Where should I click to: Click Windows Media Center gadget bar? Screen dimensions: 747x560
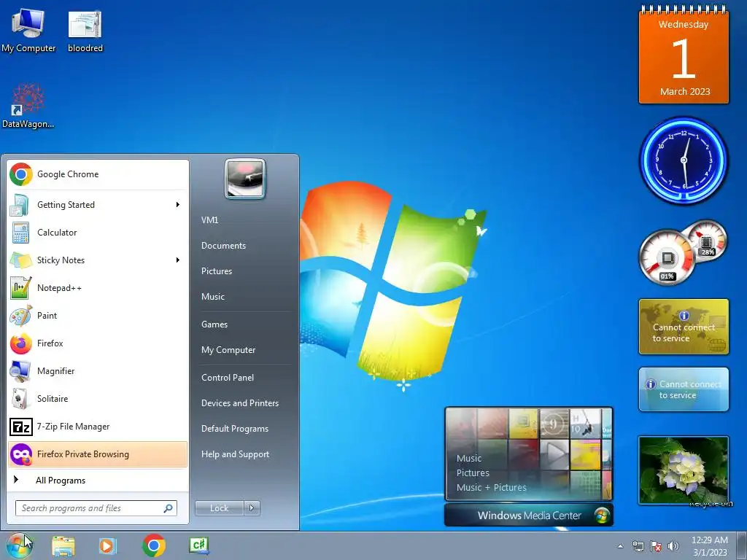[528, 516]
